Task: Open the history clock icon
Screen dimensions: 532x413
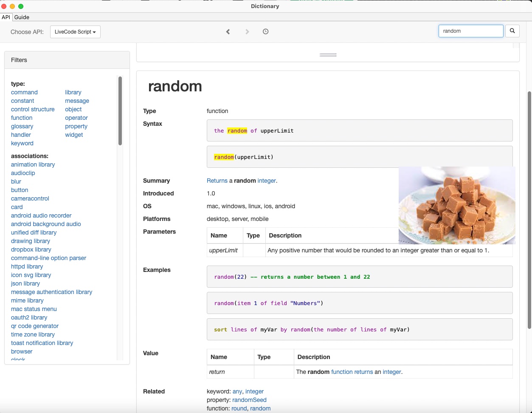Action: [266, 31]
